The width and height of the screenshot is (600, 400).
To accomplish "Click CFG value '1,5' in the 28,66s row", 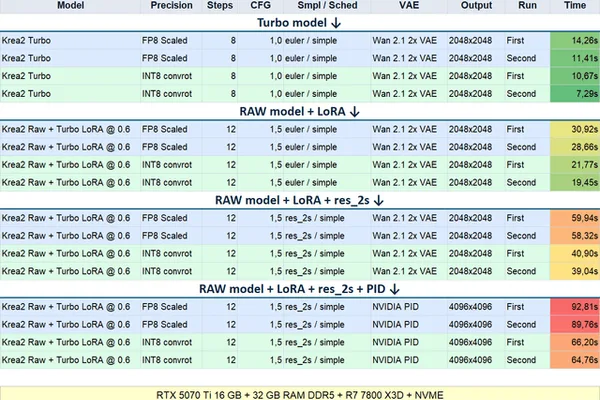I will click(x=276, y=147).
